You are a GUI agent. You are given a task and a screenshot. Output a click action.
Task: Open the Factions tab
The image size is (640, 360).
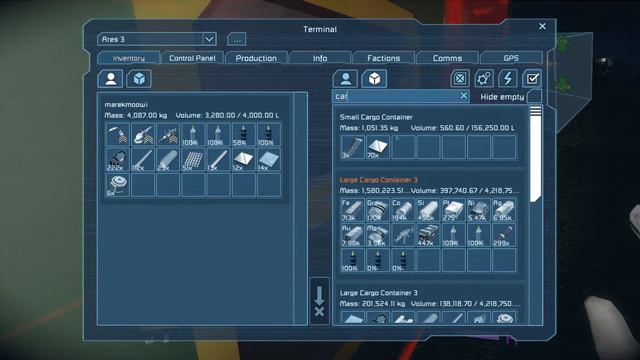(383, 58)
